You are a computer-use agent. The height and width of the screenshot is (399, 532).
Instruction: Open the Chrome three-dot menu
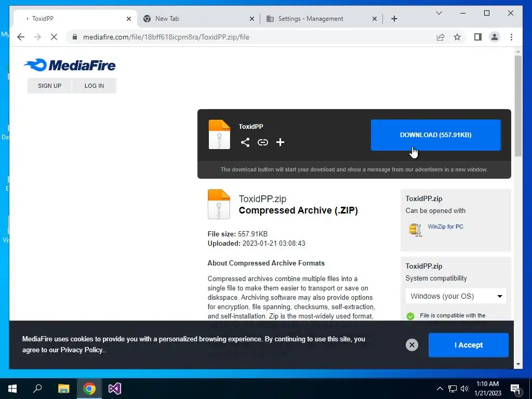[x=511, y=37]
